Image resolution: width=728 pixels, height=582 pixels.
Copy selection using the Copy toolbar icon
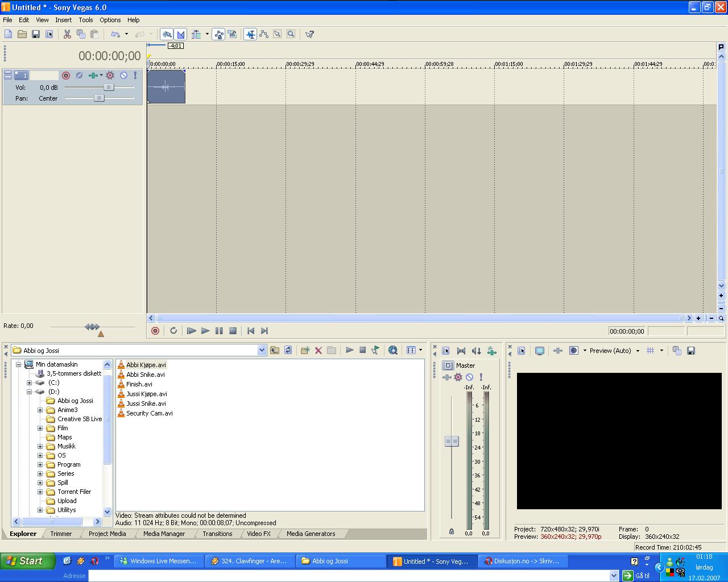pyautogui.click(x=81, y=34)
